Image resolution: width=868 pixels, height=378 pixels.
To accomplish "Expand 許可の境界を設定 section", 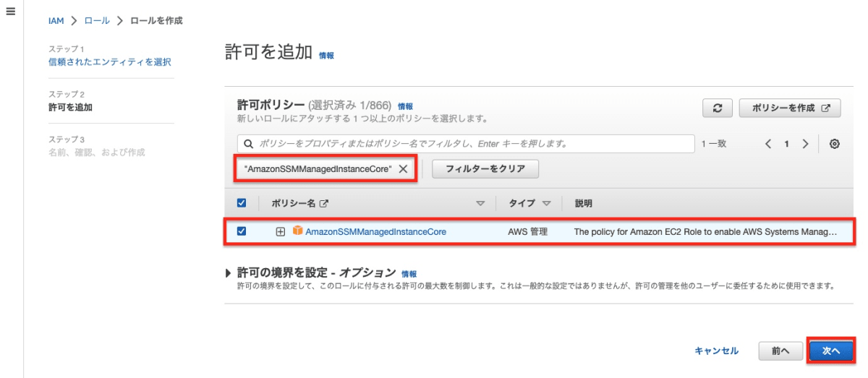I will click(x=230, y=273).
